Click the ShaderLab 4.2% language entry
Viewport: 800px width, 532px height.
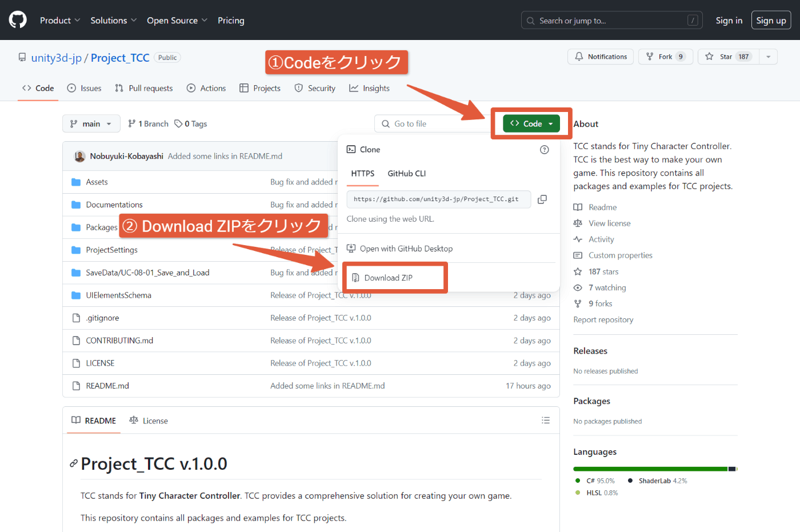pos(658,481)
